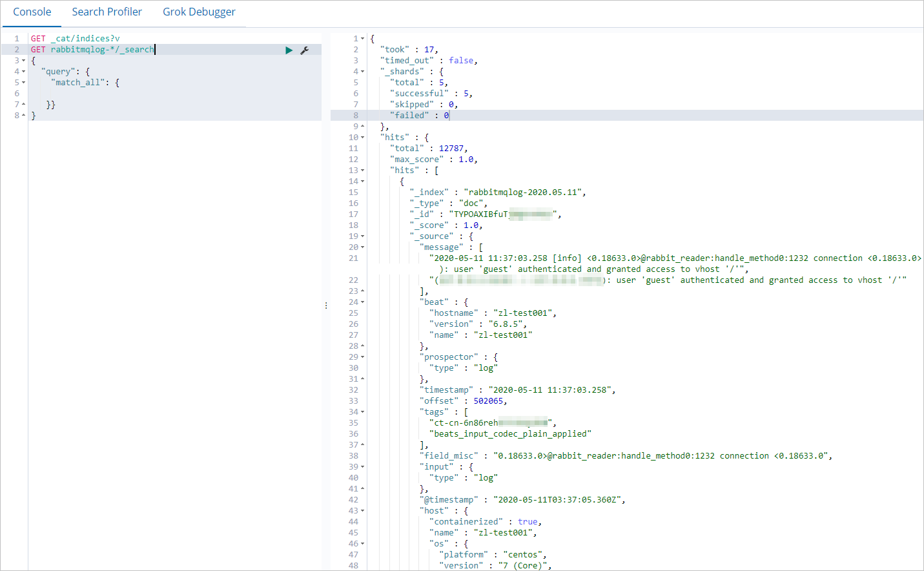Collapse the "hits" array at line 13

tap(363, 171)
